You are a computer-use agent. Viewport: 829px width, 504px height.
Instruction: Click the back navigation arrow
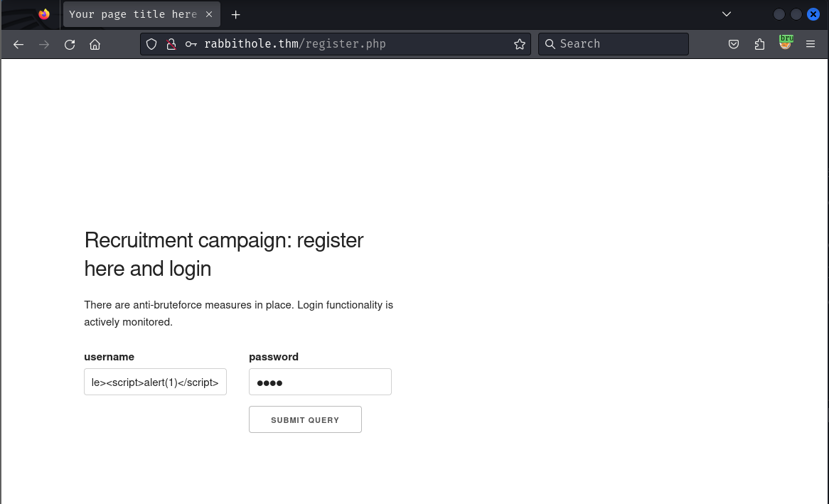point(18,44)
